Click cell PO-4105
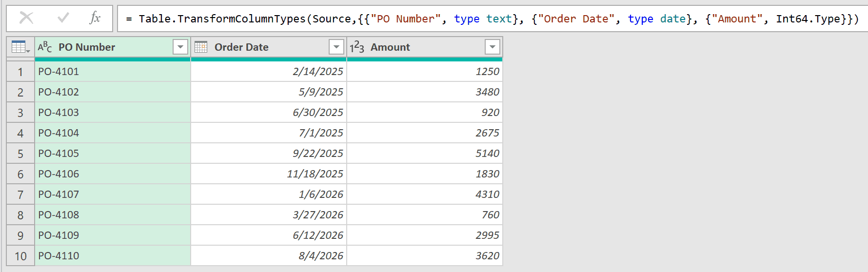The image size is (868, 272). coord(113,154)
